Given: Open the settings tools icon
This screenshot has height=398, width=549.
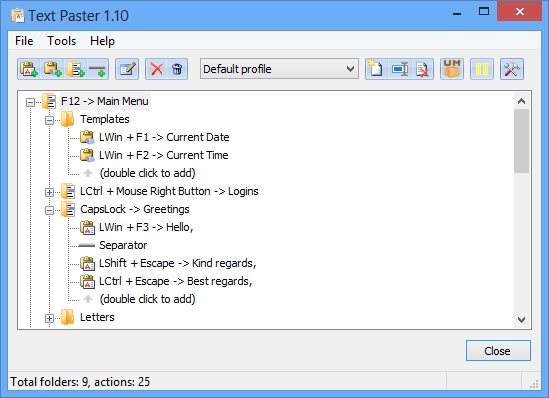Looking at the screenshot, I should pos(512,69).
